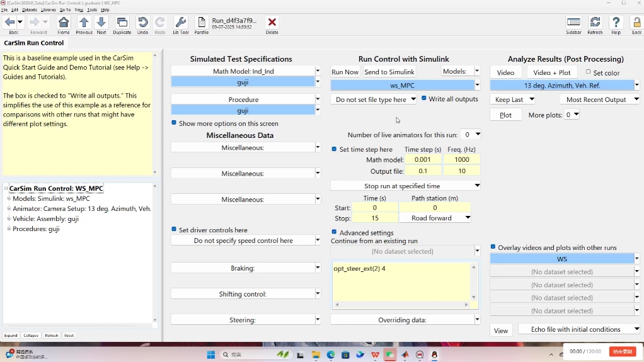644x362 pixels.
Task: Open the Go To menu
Action: 65,10
